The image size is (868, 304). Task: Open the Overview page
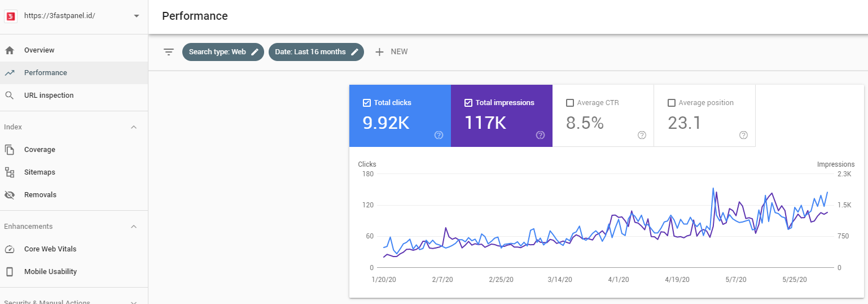(x=40, y=50)
